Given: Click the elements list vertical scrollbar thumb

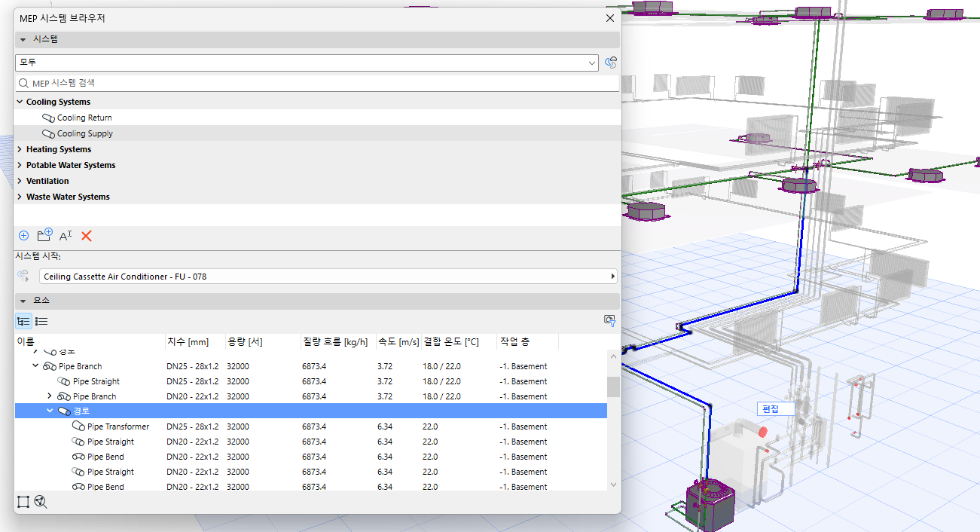Looking at the screenshot, I should pyautogui.click(x=614, y=387).
